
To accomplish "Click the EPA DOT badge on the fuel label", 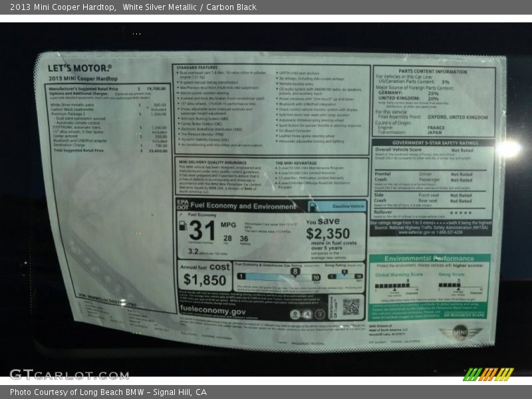I will [x=182, y=205].
